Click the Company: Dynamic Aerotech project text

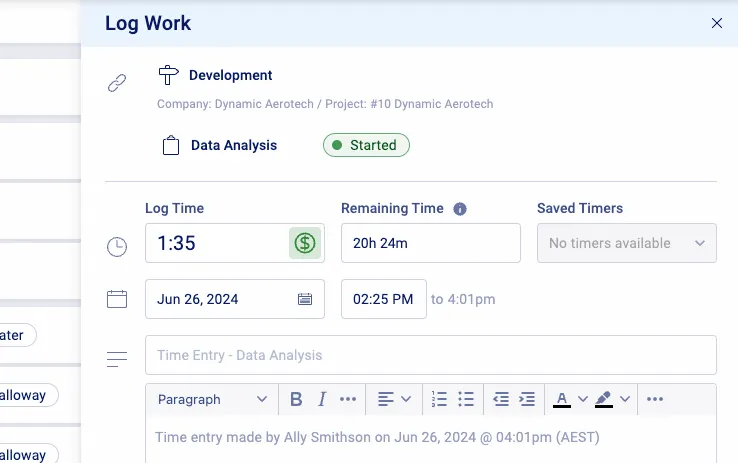pyautogui.click(x=325, y=104)
